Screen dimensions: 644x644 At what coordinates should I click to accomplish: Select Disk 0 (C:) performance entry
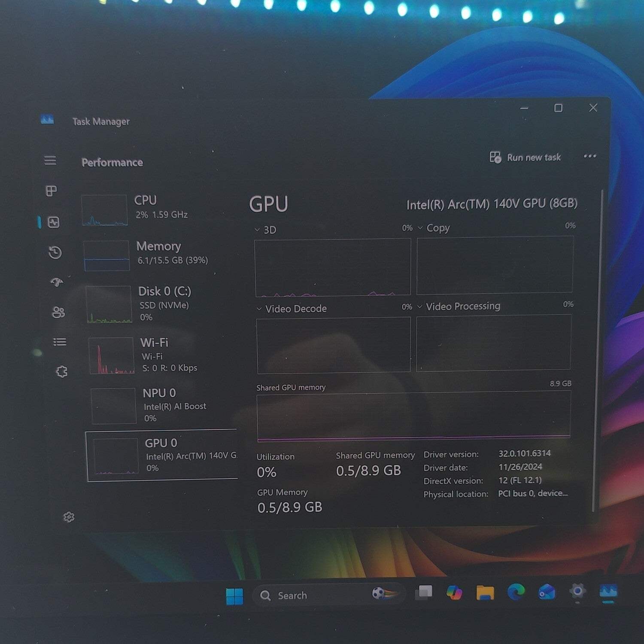tap(161, 304)
